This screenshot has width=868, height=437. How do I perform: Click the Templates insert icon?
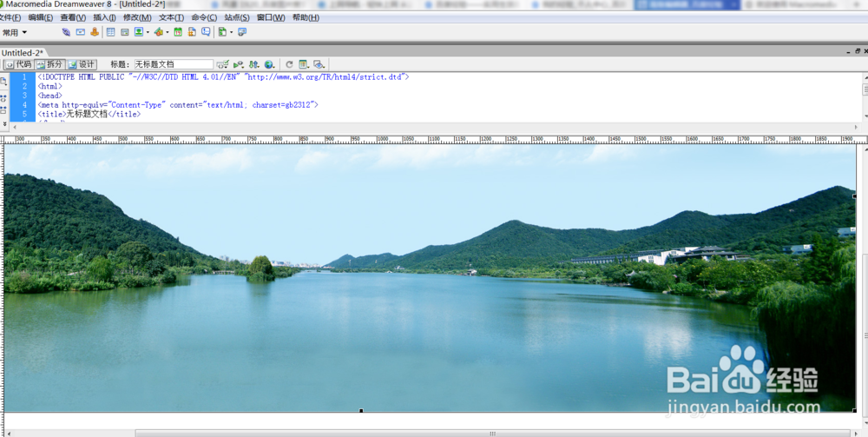222,32
